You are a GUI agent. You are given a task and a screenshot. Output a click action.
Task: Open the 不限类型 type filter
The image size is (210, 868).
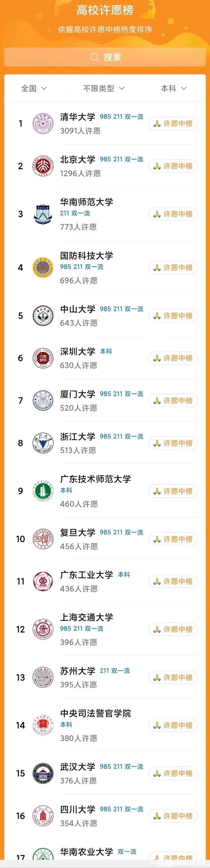tap(104, 88)
